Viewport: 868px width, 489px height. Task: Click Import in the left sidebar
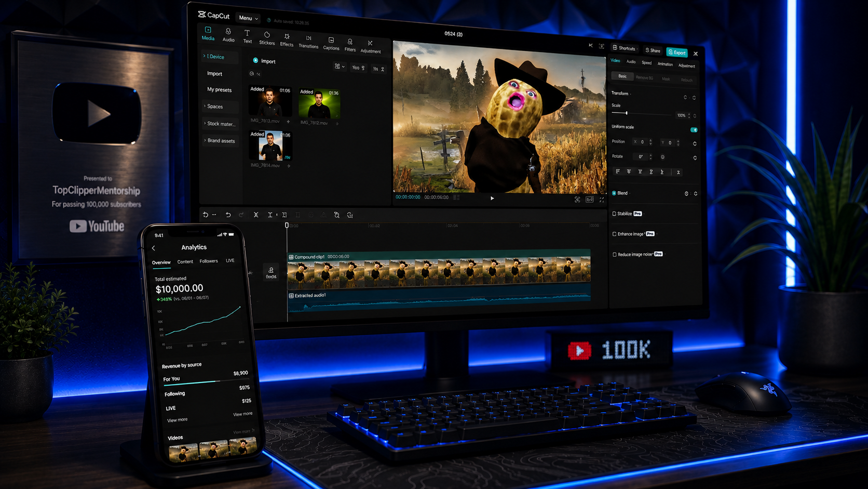(214, 74)
